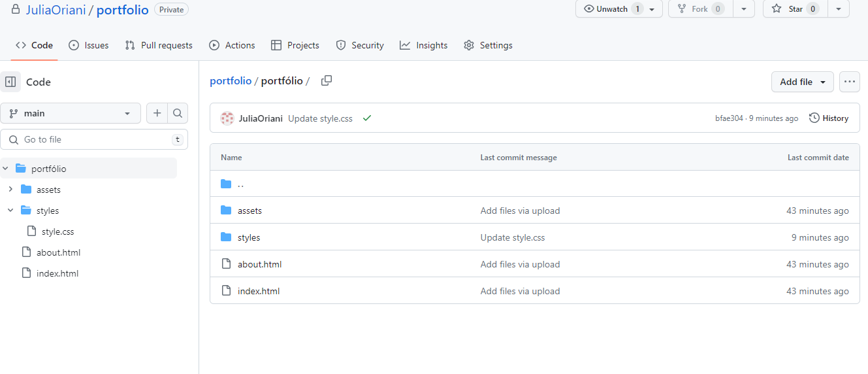Viewport: 868px width, 374px height.
Task: Click the JuliaOriani avatar in commit bar
Action: (227, 118)
